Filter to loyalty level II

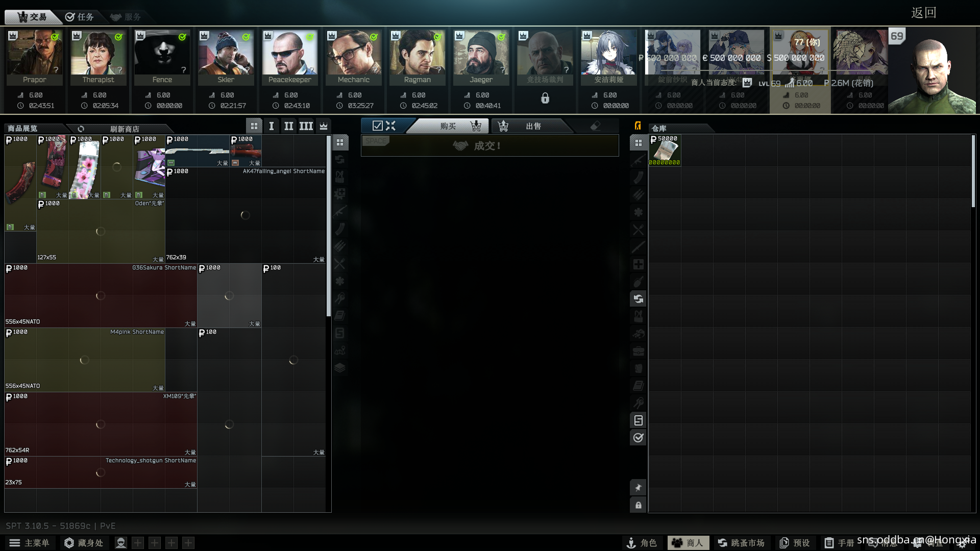point(289,126)
